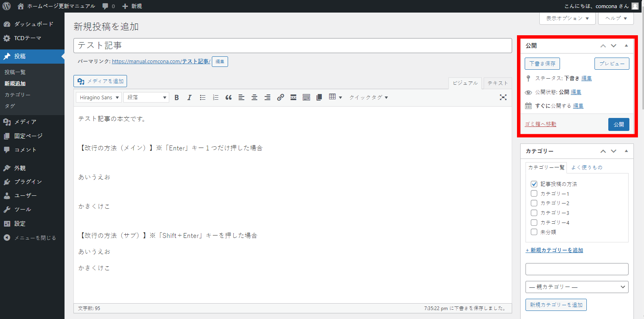644x319 pixels.
Task: Tick the 未分類 category checkbox
Action: coord(534,232)
